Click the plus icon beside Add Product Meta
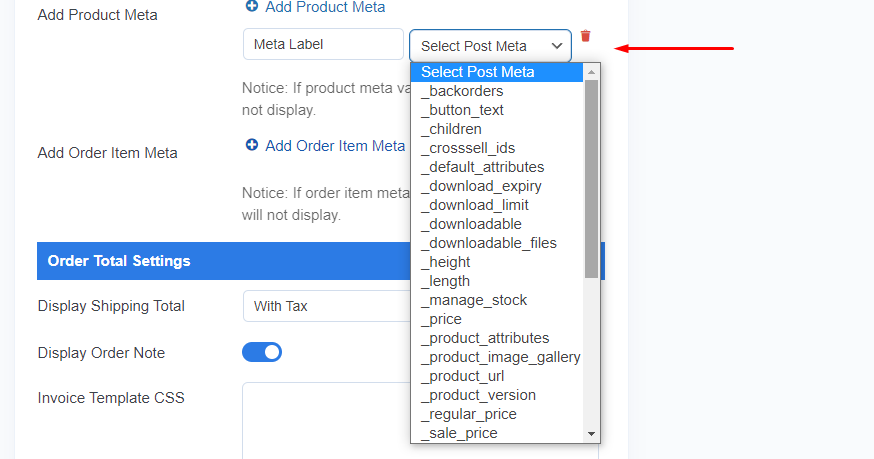 [x=252, y=6]
